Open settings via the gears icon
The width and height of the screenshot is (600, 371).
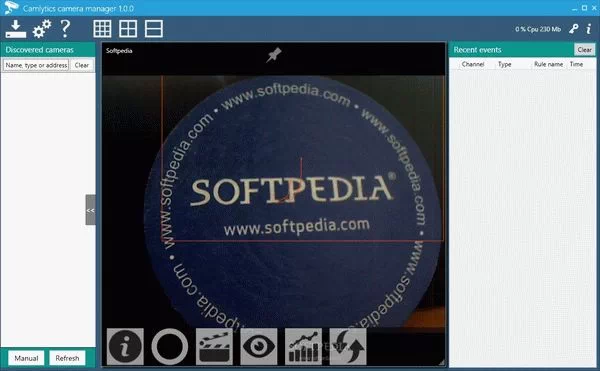pyautogui.click(x=42, y=29)
